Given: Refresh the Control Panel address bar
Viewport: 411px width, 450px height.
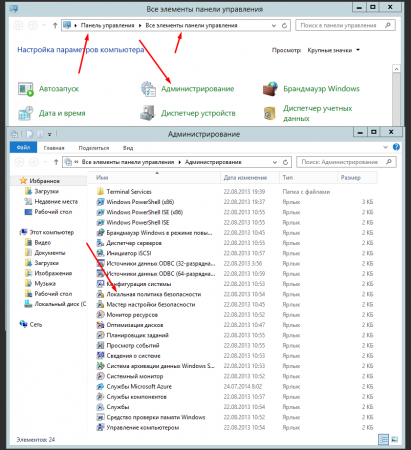Looking at the screenshot, I should 284,25.
